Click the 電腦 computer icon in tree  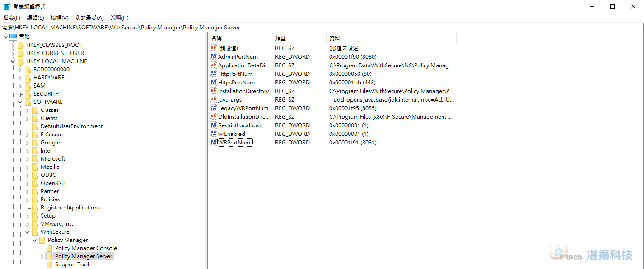[x=13, y=37]
